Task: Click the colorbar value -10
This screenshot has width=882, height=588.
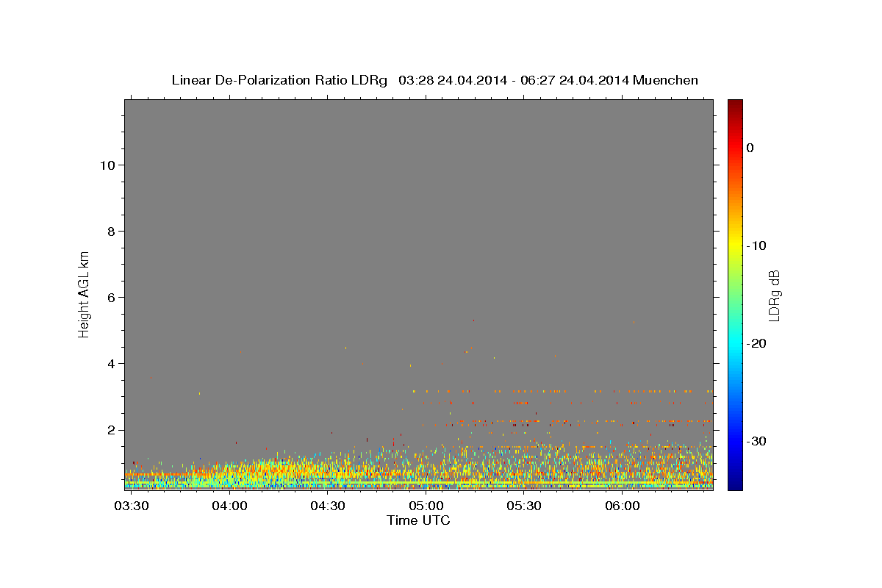Action: [x=756, y=245]
